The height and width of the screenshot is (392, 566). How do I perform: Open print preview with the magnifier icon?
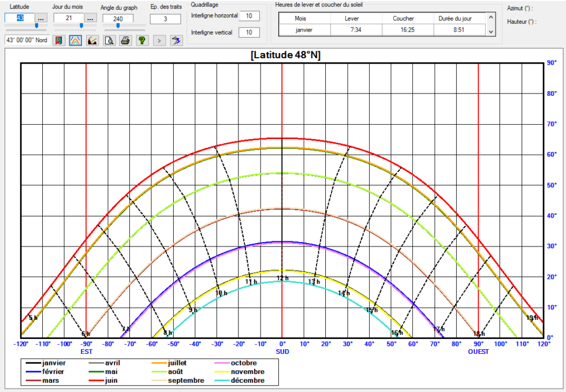[x=109, y=40]
